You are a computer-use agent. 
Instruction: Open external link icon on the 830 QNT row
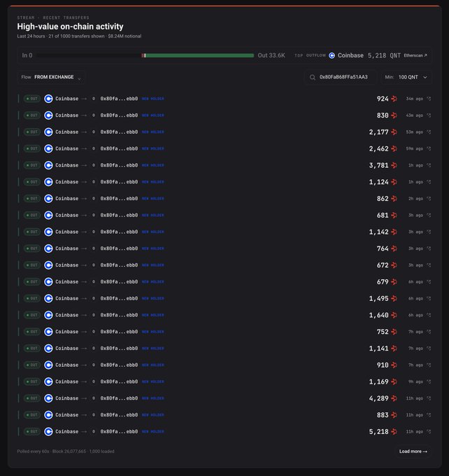[x=429, y=115]
